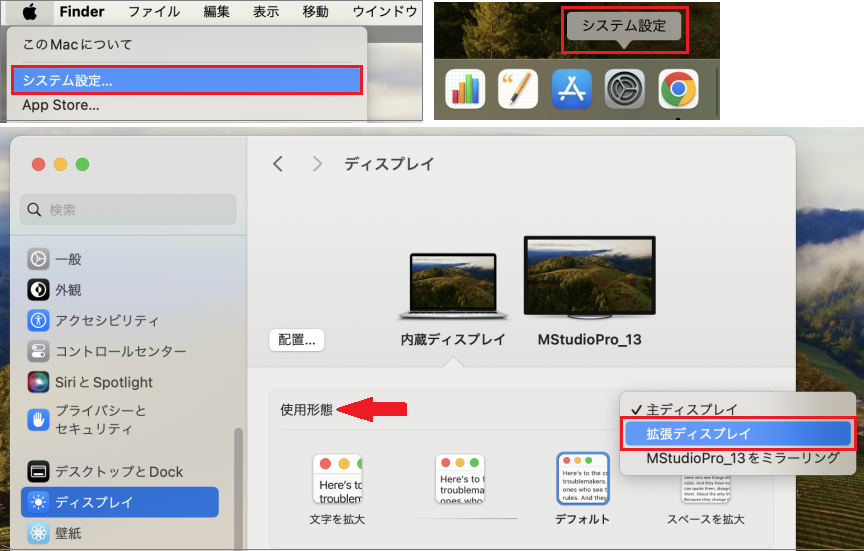The width and height of the screenshot is (864, 551).
Task: Click the green zoom window button
Action: [83, 164]
